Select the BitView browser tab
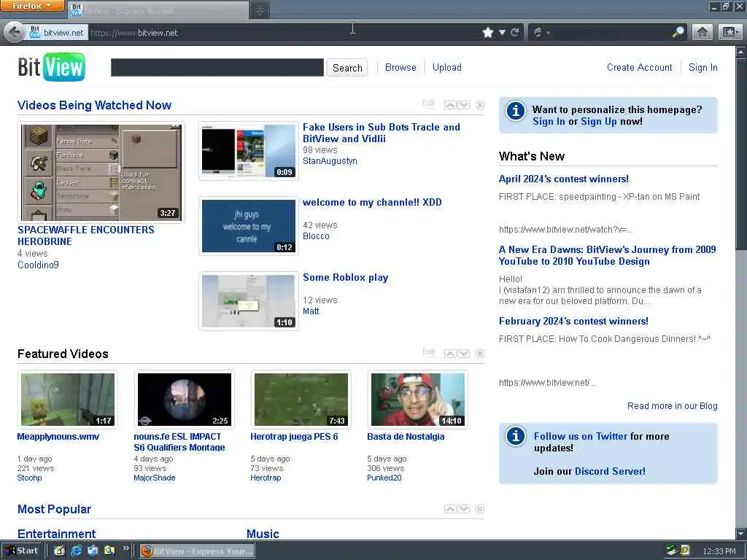Screen dimensions: 747x560 coord(158,10)
